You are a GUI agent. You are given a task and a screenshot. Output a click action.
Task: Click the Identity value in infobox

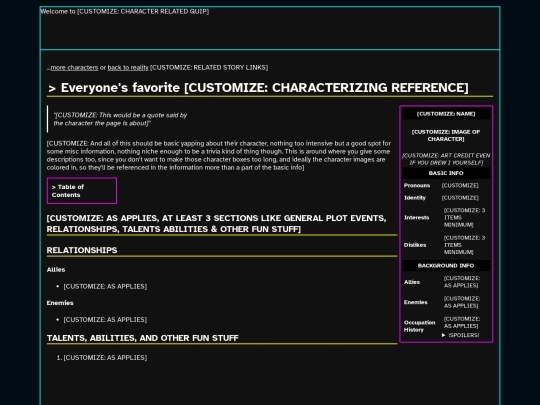pos(460,198)
